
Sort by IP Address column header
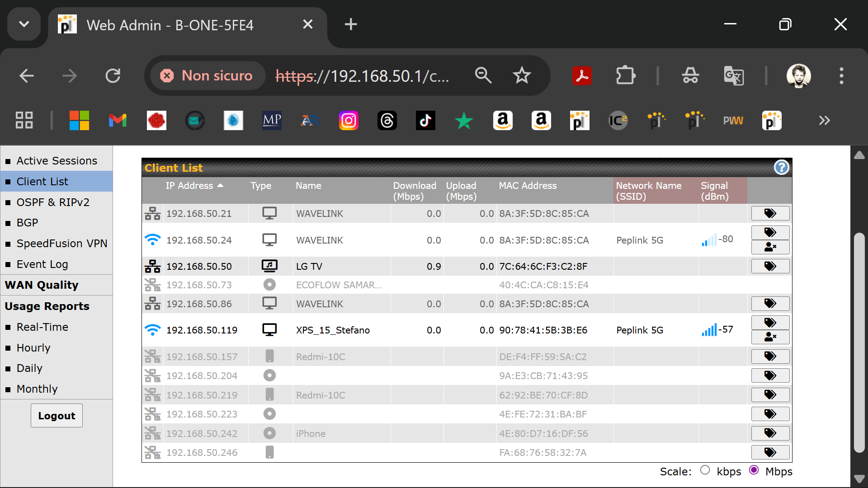click(189, 186)
